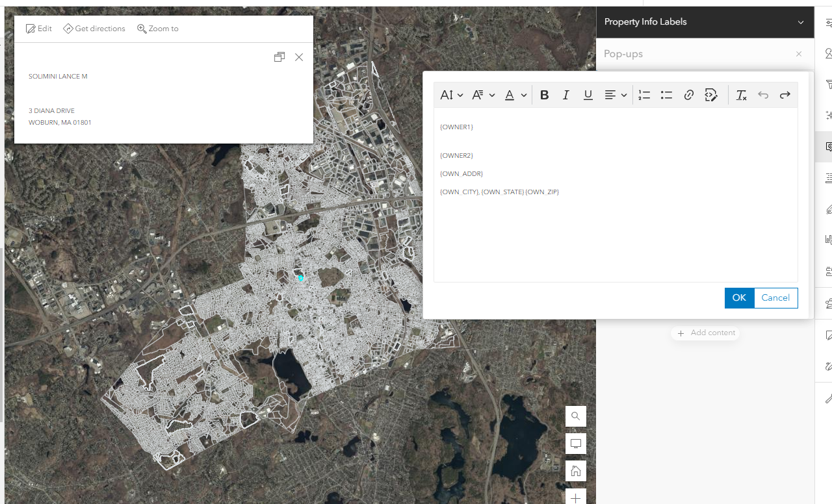
Task: Toggle bold formatting in text editor
Action: (x=545, y=95)
